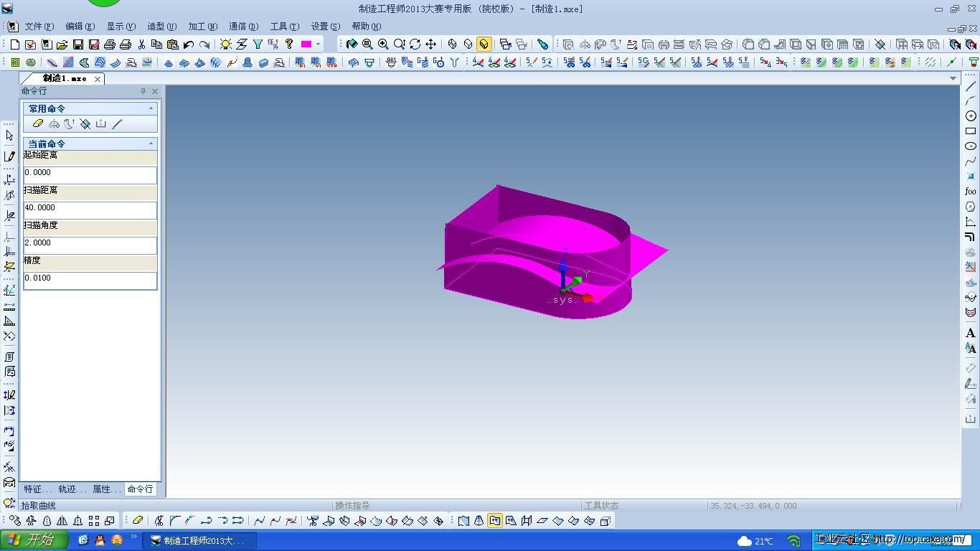Click the eraser icon in 常用命令
This screenshot has width=980, height=551.
[x=38, y=124]
